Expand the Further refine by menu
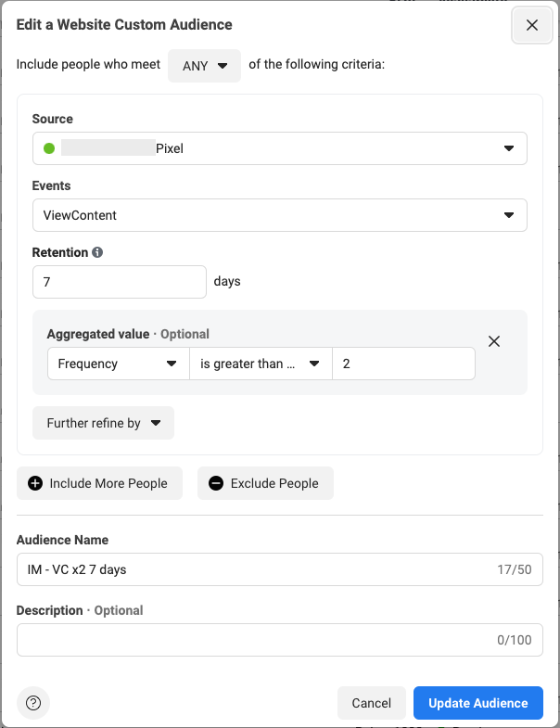The width and height of the screenshot is (560, 728). (x=103, y=423)
